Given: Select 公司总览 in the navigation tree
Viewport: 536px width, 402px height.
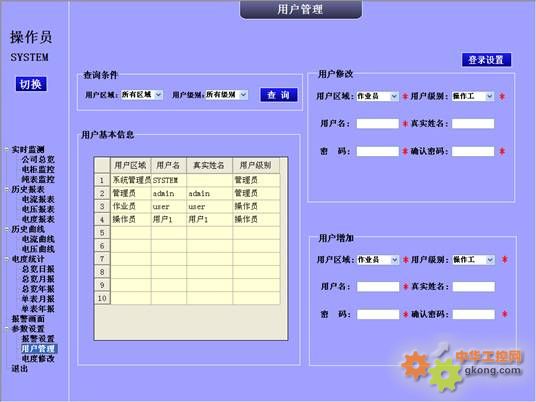Looking at the screenshot, I should (38, 159).
